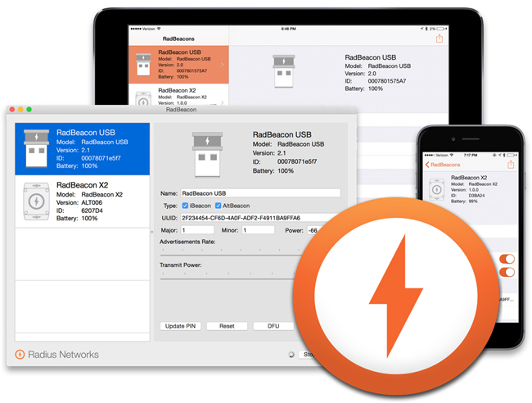The width and height of the screenshot is (532, 403).
Task: Click large USB beacon image in Mac detail pane
Action: click(207, 155)
